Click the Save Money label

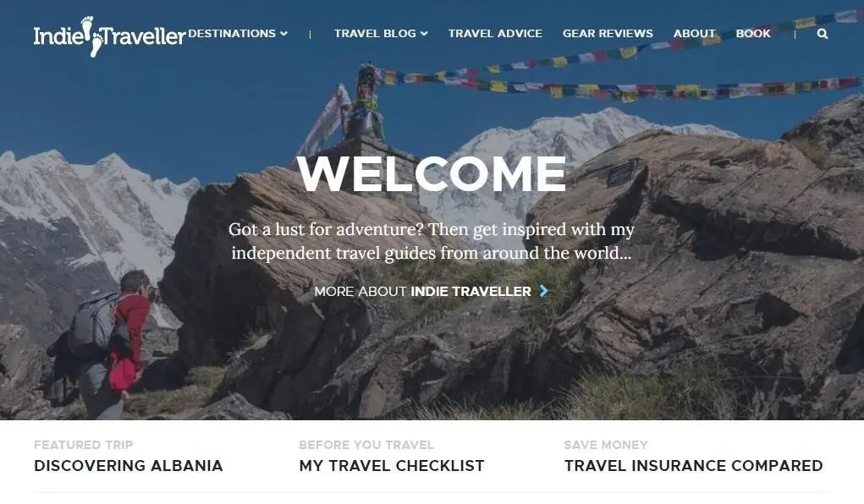point(606,445)
